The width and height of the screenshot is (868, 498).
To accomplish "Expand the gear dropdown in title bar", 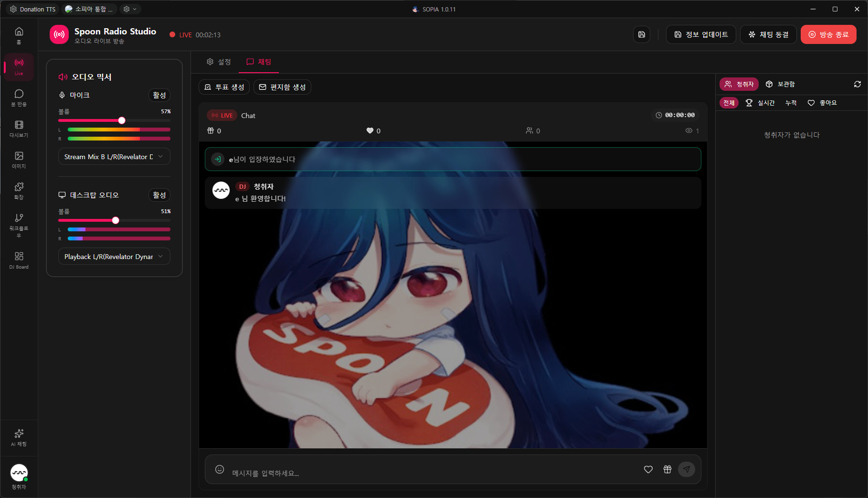I will [x=130, y=9].
